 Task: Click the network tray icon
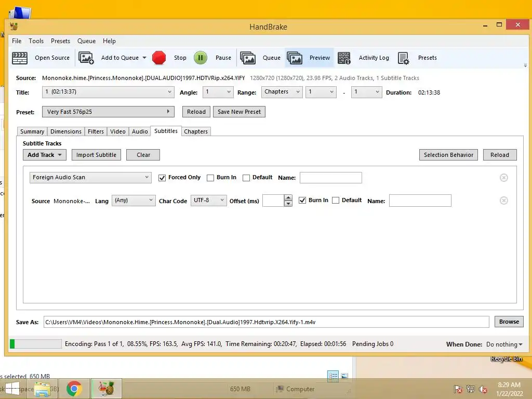pyautogui.click(x=471, y=389)
